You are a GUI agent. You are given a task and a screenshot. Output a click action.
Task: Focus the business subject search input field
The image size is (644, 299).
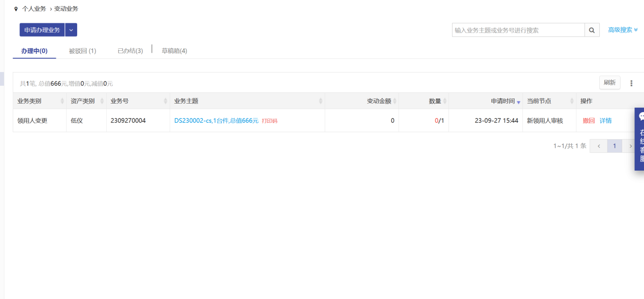518,30
